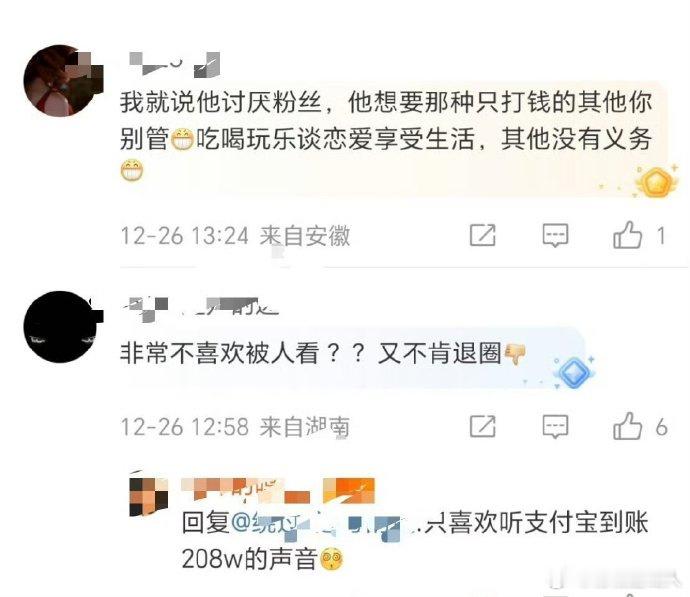Tap the first commenter's username
Image resolution: width=690 pixels, height=597 pixels.
pos(175,64)
